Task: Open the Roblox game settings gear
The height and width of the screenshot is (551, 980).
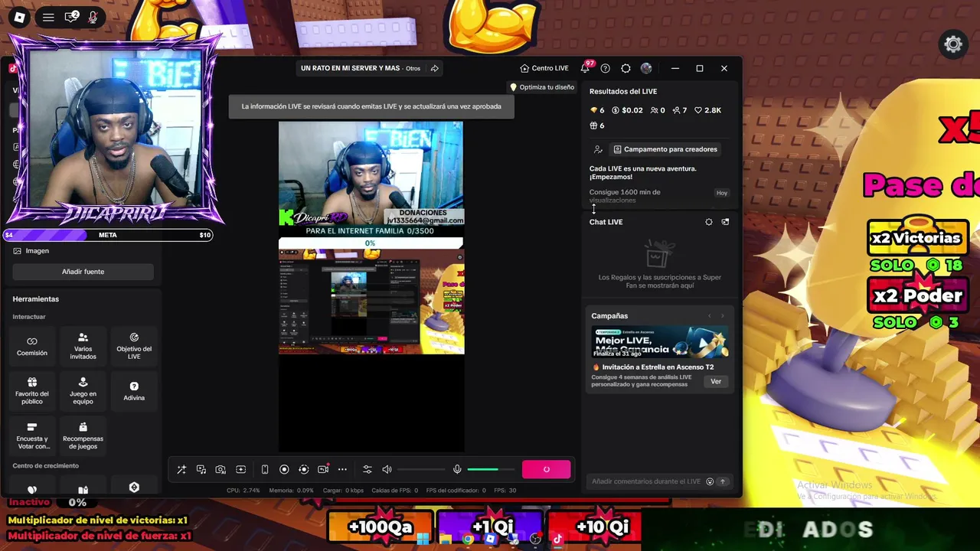Action: (953, 44)
